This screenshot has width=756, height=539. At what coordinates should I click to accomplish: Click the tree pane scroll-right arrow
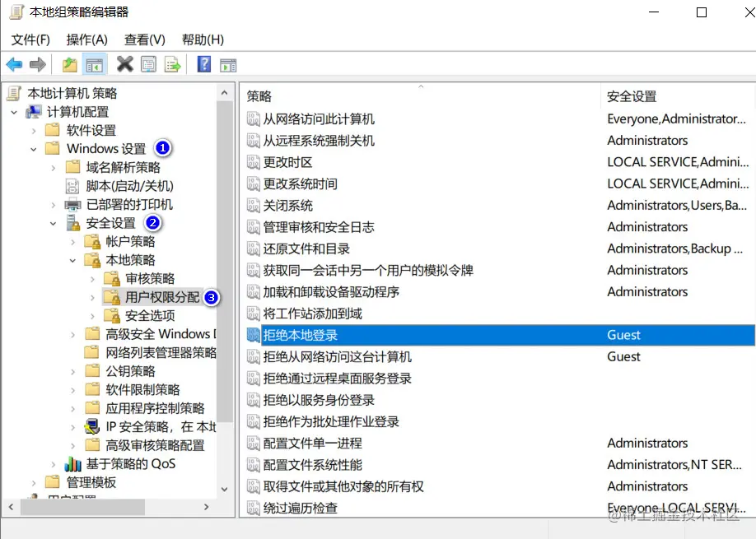[x=207, y=507]
